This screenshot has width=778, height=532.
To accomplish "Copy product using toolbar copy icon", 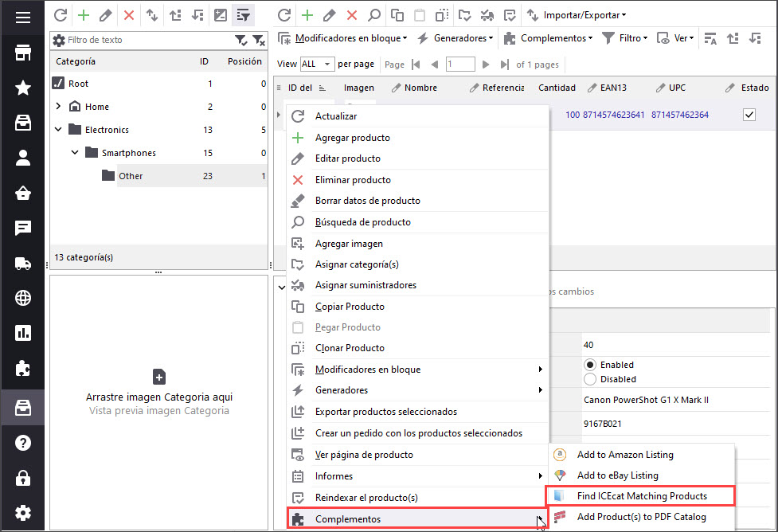I will coord(397,15).
